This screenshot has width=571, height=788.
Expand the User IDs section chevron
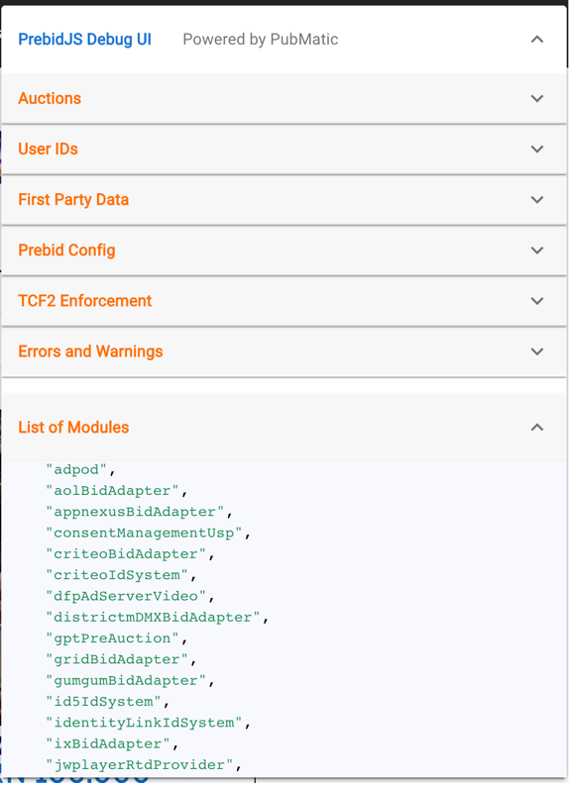coord(537,149)
